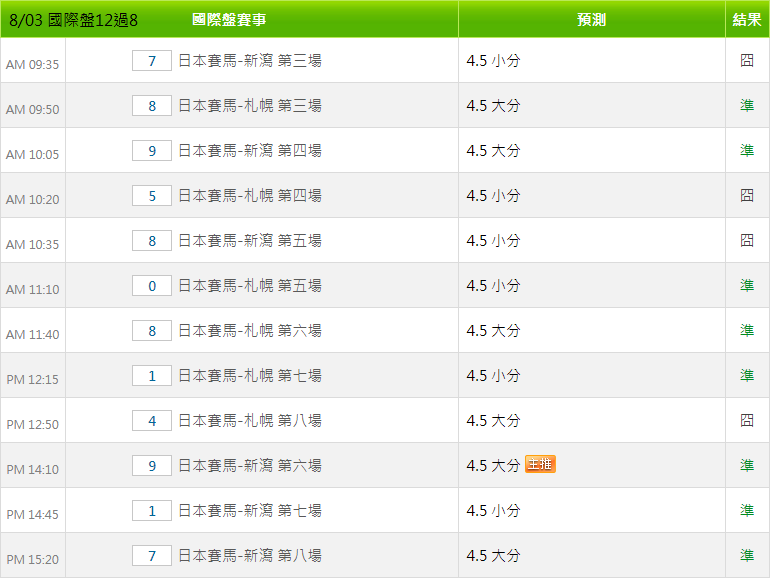Click 4.5 大分 prediction for 札幌 第三場
This screenshot has width=770, height=579.
pyautogui.click(x=494, y=106)
